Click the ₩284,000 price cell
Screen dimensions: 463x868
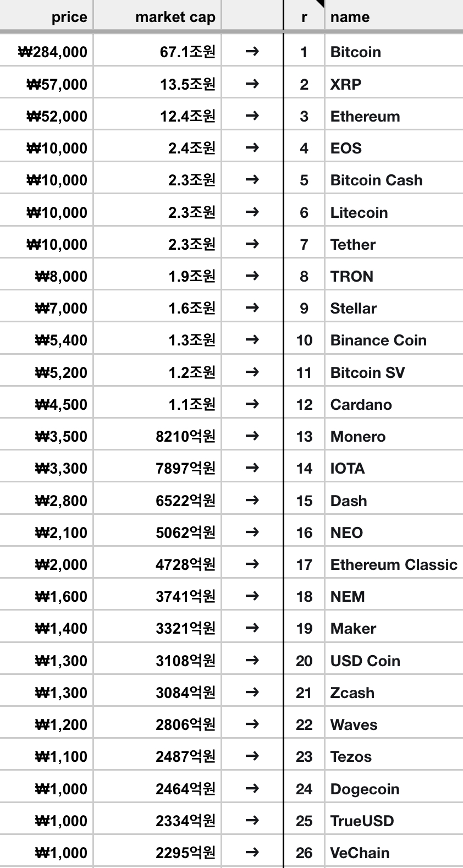pos(46,52)
